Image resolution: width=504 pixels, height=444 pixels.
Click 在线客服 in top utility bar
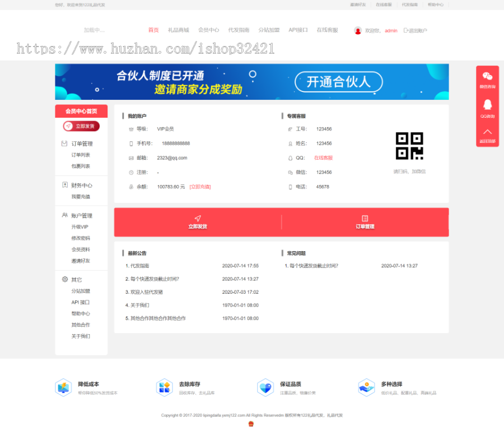384,5
